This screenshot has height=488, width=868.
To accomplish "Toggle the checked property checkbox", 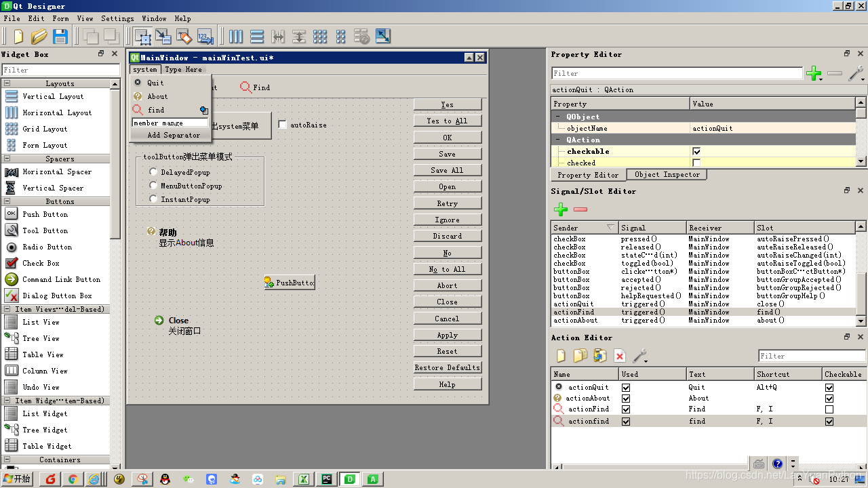I will coord(696,163).
